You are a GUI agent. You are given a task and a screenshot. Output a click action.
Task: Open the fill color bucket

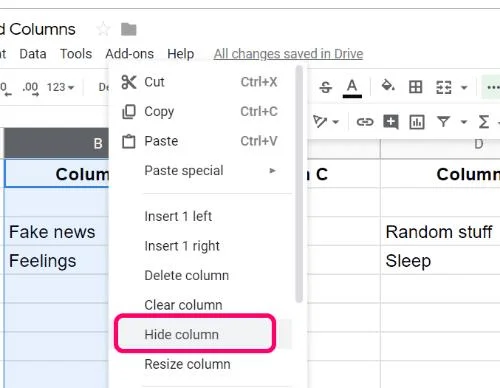click(x=388, y=87)
